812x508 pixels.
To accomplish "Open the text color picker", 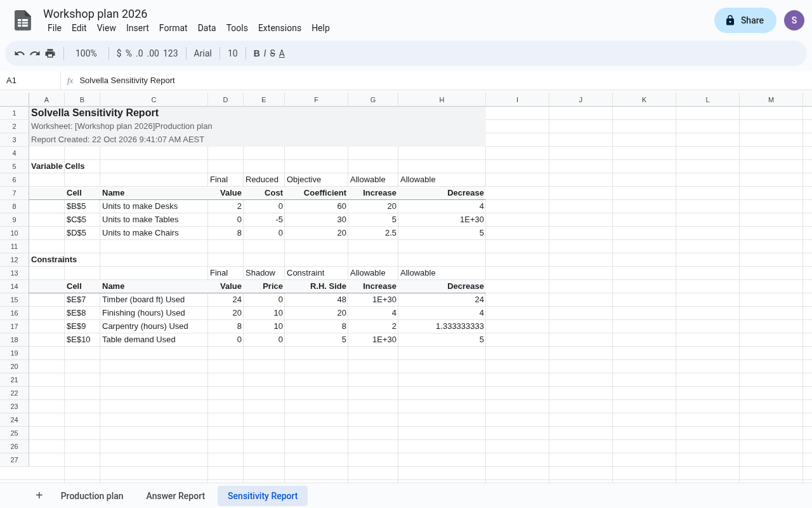I will click(x=282, y=53).
